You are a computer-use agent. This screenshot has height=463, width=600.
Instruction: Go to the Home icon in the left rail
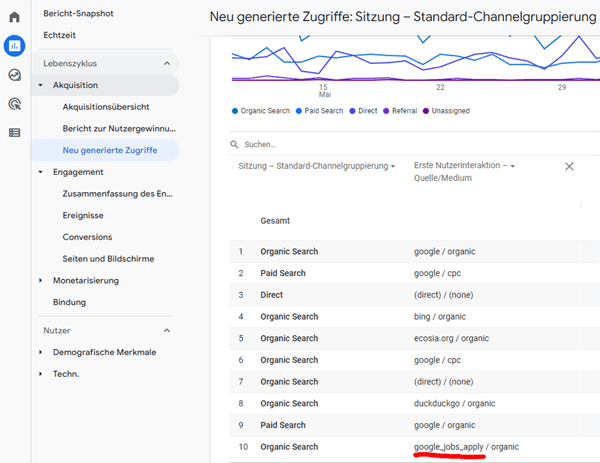pyautogui.click(x=15, y=17)
